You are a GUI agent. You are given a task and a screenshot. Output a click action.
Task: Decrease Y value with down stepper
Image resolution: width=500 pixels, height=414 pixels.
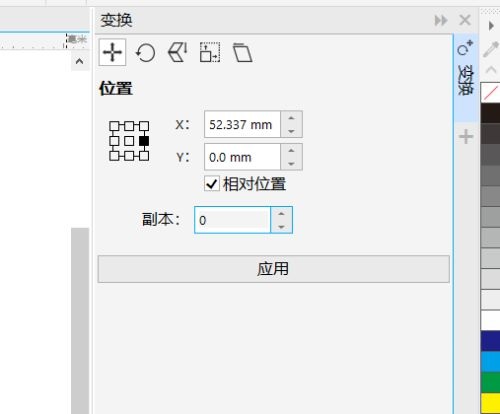click(291, 164)
